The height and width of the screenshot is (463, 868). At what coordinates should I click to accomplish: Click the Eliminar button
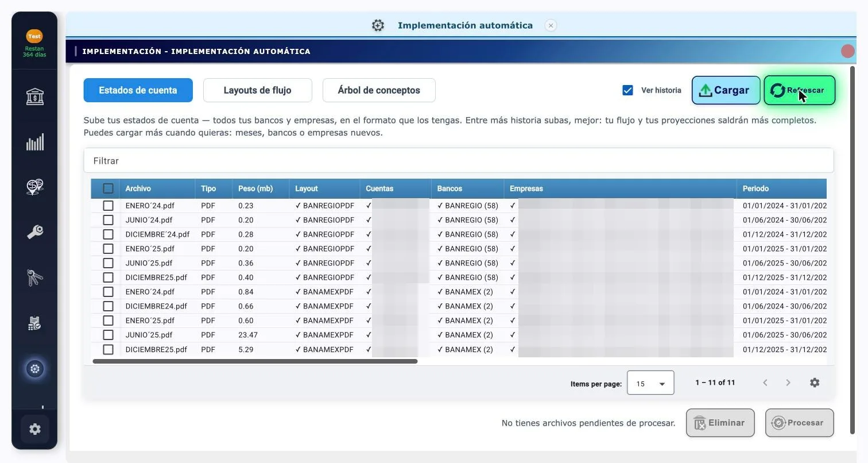[720, 423]
